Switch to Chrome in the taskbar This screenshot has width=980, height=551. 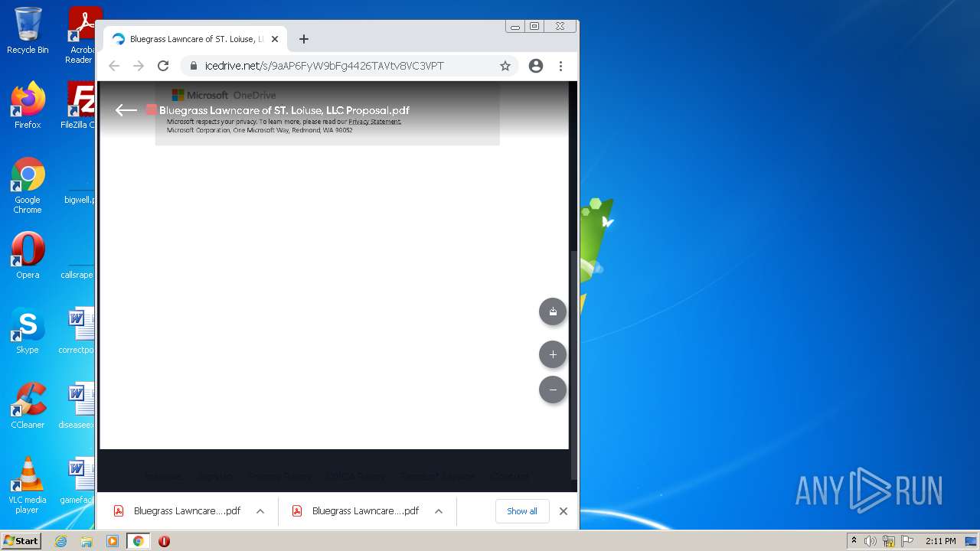139,541
